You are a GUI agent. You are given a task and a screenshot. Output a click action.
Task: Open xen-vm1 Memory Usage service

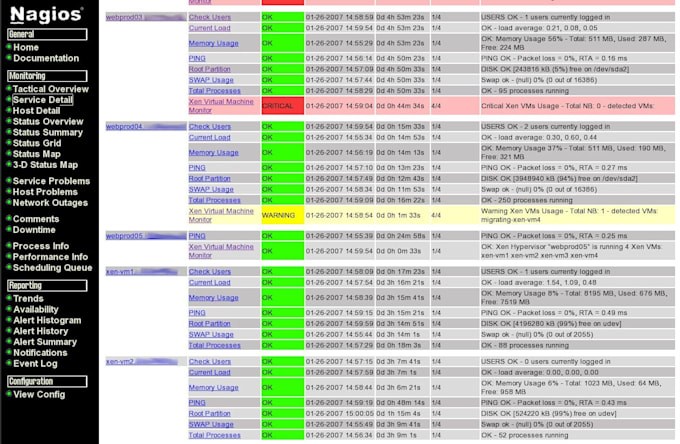(214, 298)
